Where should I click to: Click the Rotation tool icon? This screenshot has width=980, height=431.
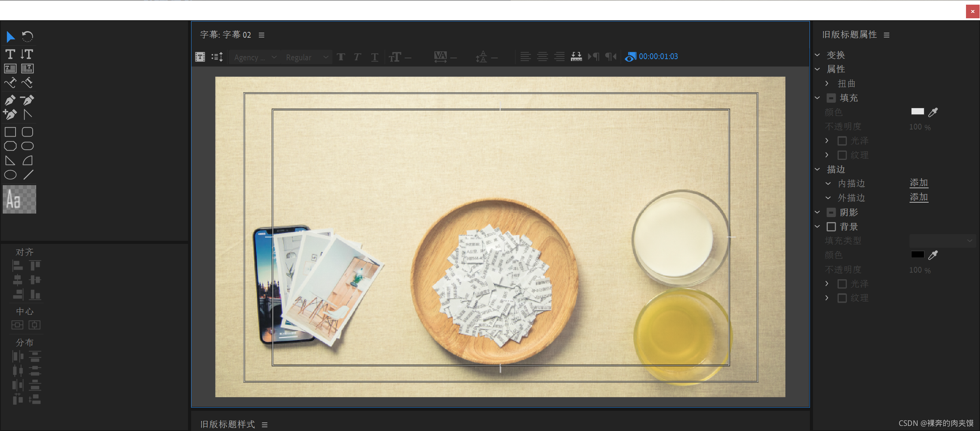27,37
